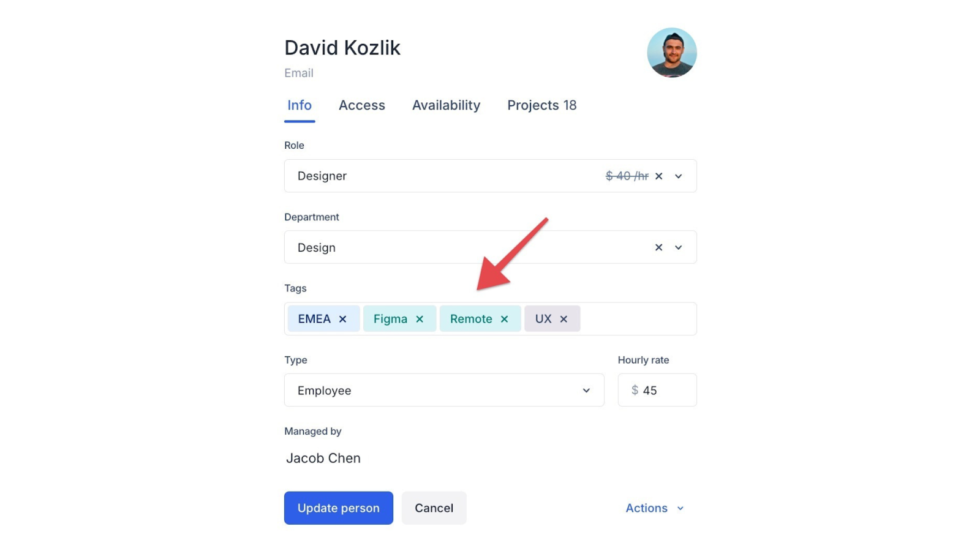Viewport: 980px width, 551px height.
Task: Click David Kozlik's profile photo
Action: click(x=671, y=53)
